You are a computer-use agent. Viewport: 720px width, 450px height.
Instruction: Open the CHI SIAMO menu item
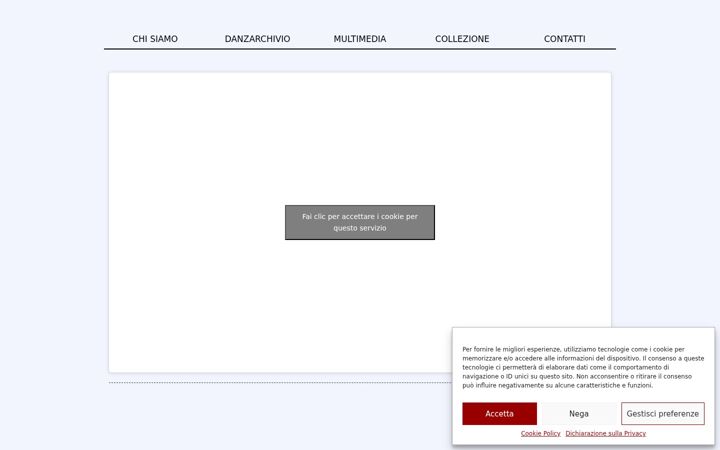tap(155, 39)
